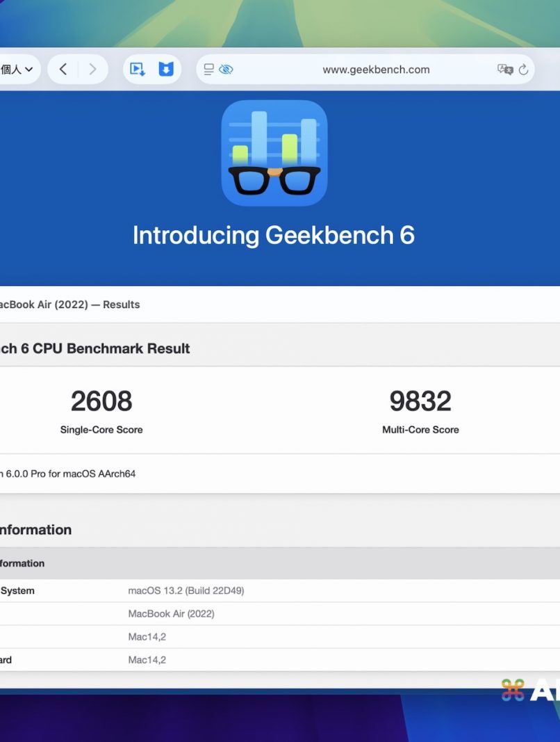Open the reader view icon in address bar
The image size is (560, 742).
[x=208, y=70]
